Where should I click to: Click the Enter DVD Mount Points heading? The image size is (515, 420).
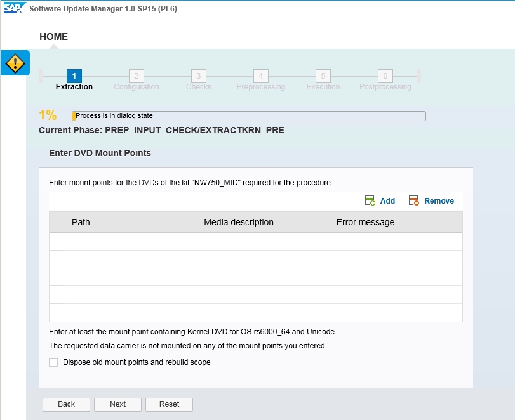click(100, 153)
